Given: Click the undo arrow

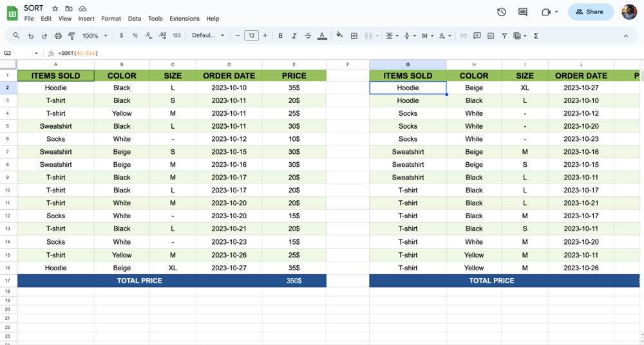Looking at the screenshot, I should pos(30,36).
